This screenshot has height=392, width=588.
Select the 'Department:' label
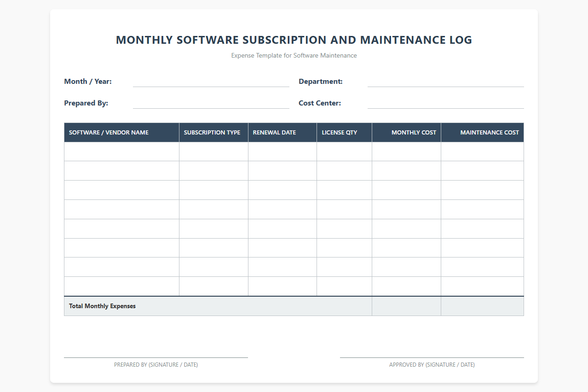(x=321, y=82)
